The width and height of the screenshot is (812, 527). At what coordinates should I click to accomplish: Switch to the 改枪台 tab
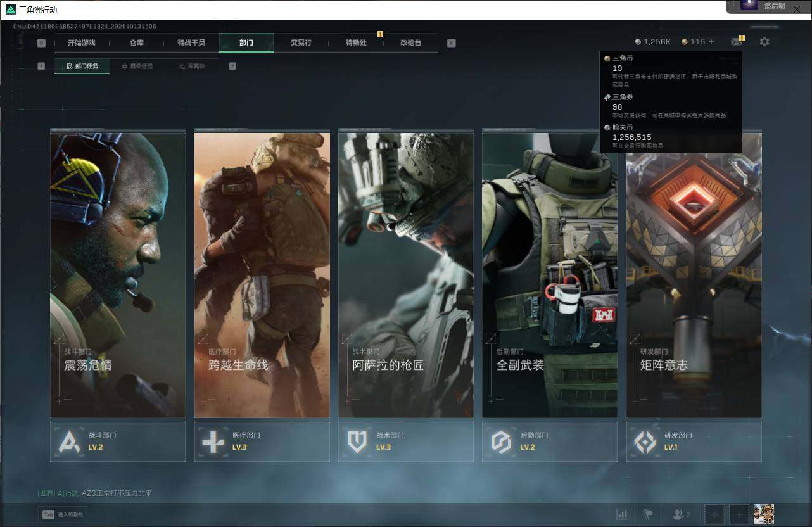tap(410, 42)
